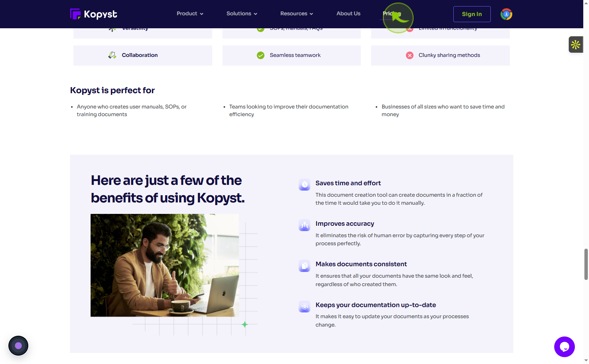
Task: Click the round purple recorder button
Action: coord(18,346)
